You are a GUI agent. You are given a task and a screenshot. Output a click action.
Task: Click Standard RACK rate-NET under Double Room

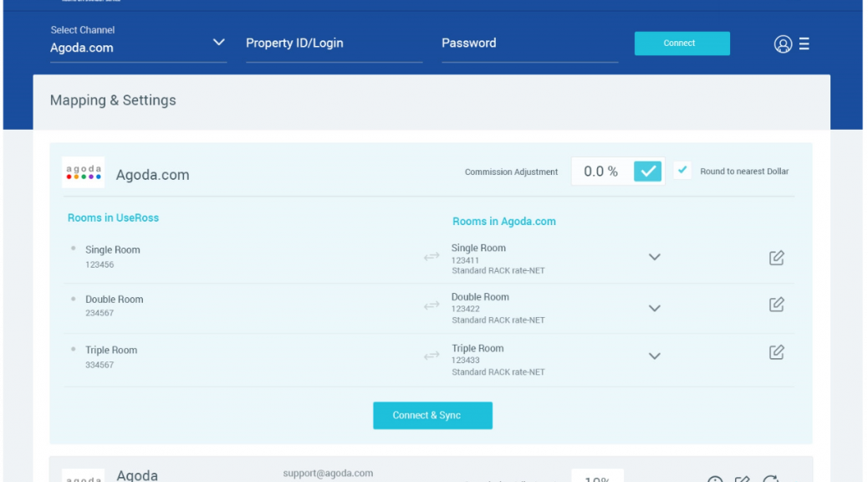pyautogui.click(x=498, y=320)
